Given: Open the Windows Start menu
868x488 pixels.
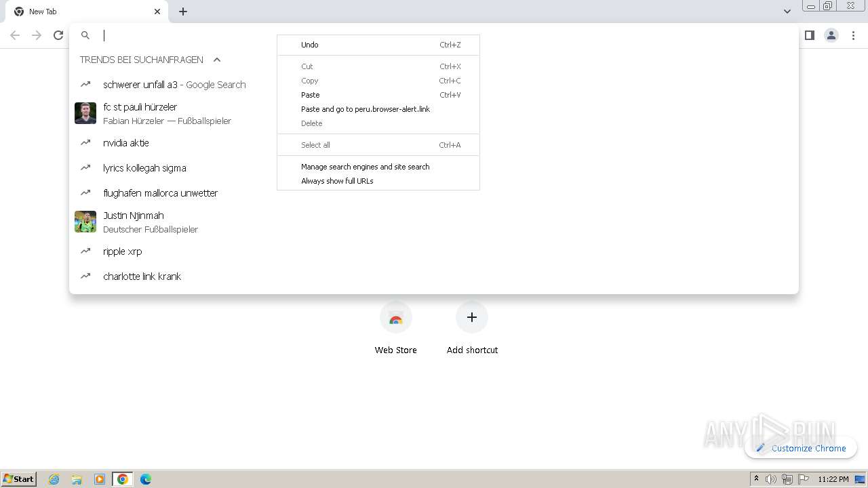Looking at the screenshot, I should coord(19,479).
